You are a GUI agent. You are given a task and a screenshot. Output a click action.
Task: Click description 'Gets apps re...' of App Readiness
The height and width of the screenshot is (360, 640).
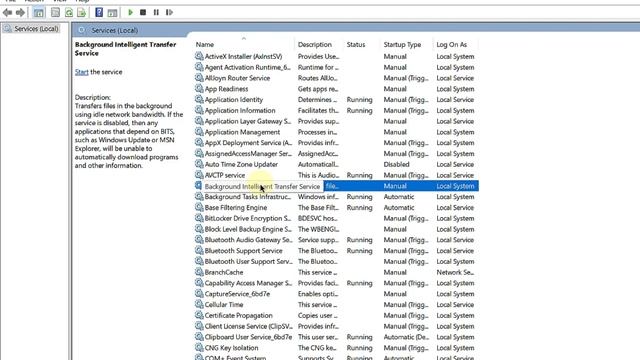[x=318, y=89]
